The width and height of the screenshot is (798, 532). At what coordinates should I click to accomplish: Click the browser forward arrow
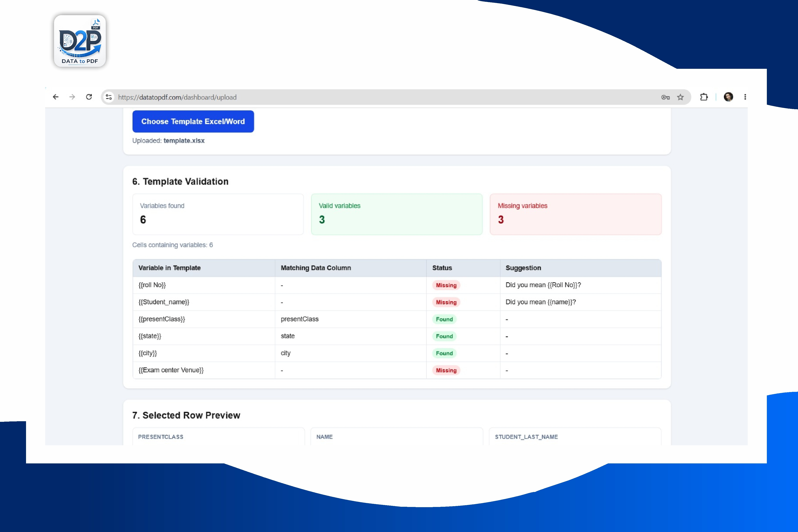(72, 97)
